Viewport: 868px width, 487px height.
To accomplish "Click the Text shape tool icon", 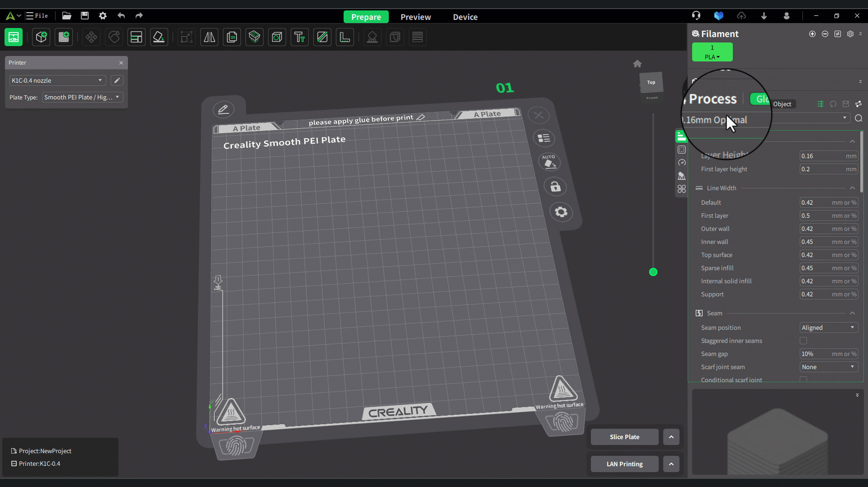I will click(299, 37).
